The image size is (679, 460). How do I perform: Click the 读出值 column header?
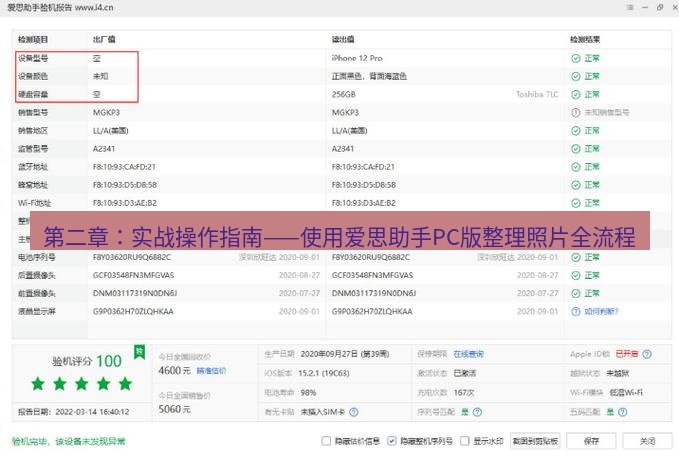(x=343, y=40)
